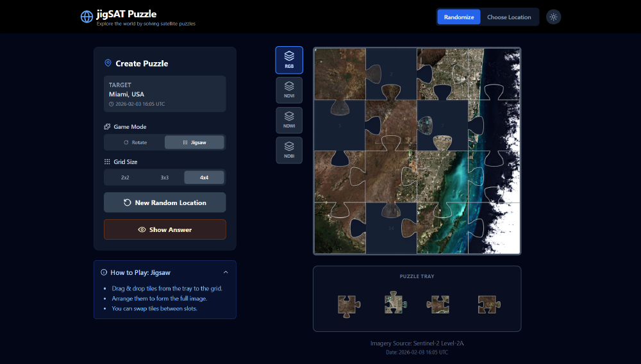Select Randomize mode
Image resolution: width=641 pixels, height=364 pixels.
coord(459,17)
